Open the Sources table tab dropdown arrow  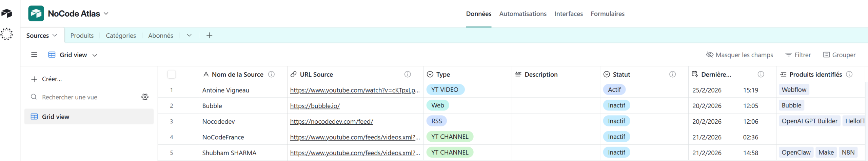click(x=55, y=36)
